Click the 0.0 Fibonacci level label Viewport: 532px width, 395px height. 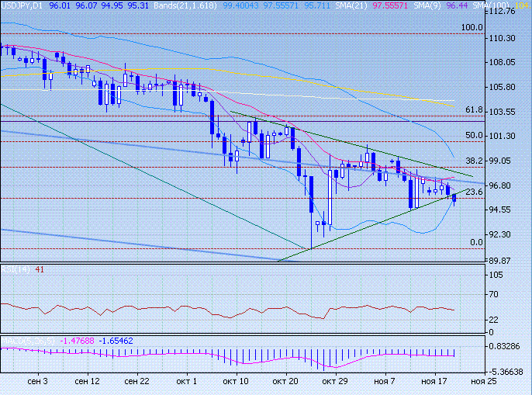(477, 242)
